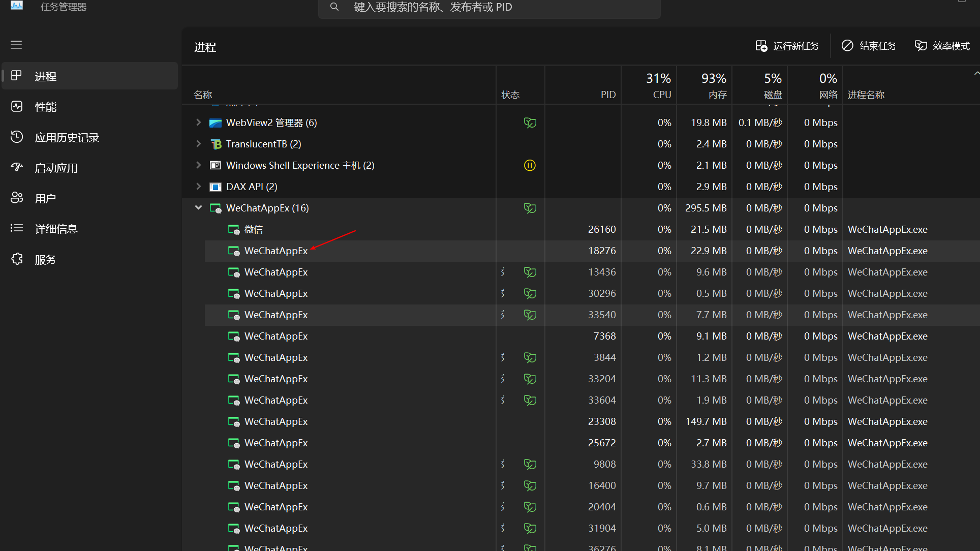Viewport: 980px width, 551px height.
Task: Select WeChatAppEx process with PID 30296
Action: [592, 294]
